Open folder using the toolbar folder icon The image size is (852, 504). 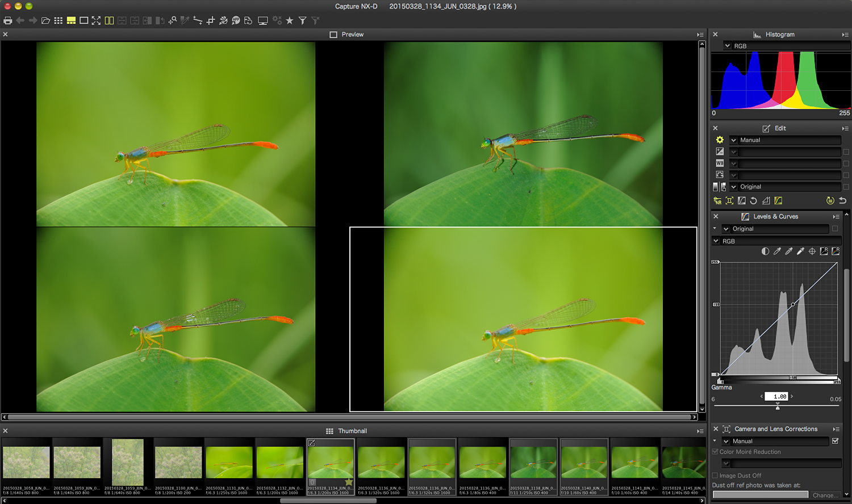pos(45,20)
